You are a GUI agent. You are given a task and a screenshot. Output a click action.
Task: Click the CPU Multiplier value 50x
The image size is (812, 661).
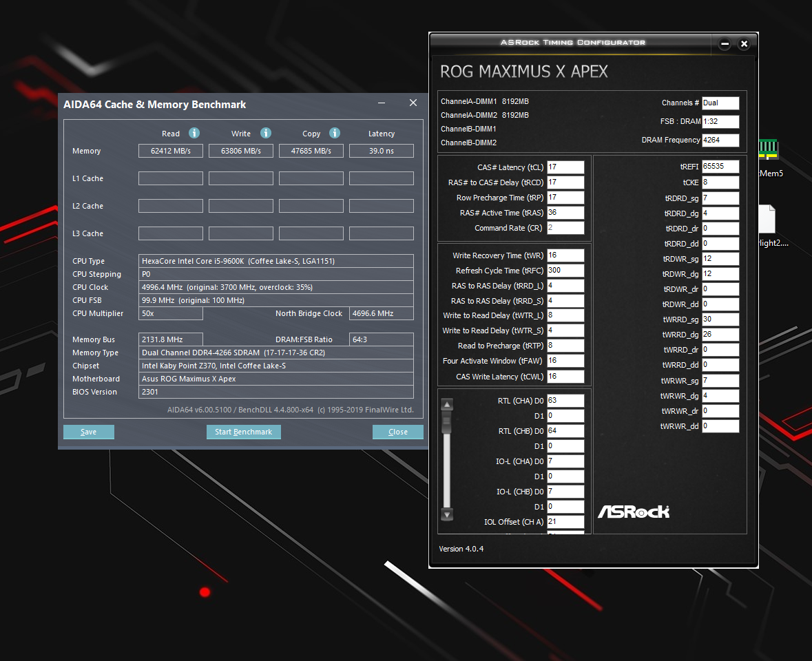170,313
